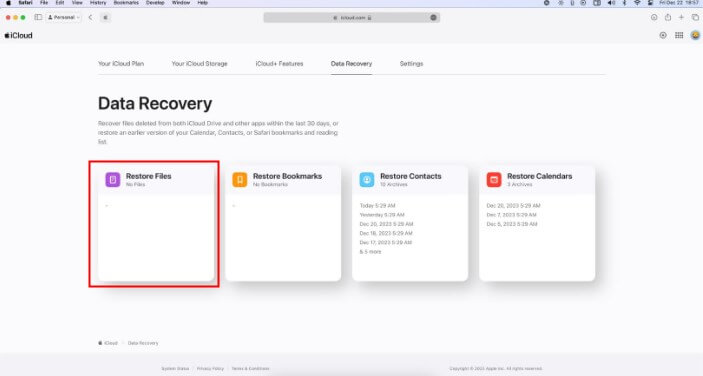Open the sound volume menu bar icon

[611, 3]
